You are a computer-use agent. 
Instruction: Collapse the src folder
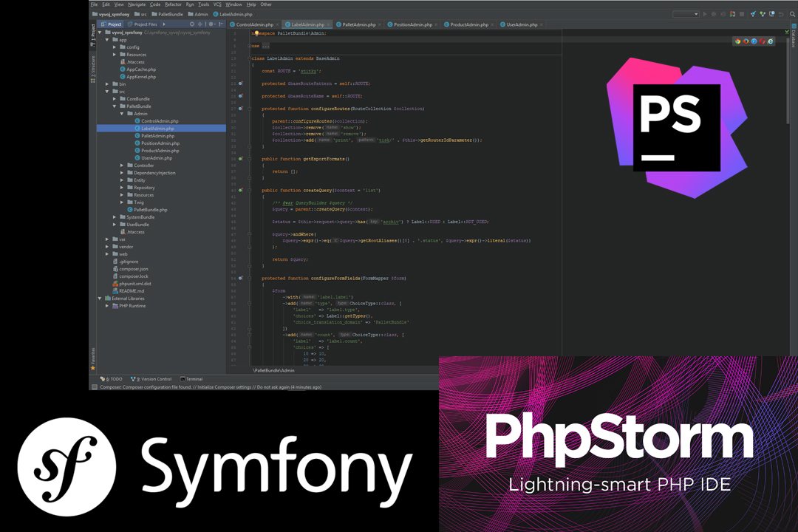pos(107,92)
